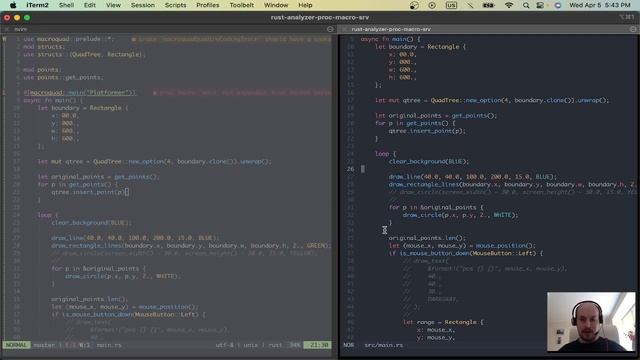Click 'qtree.insert_point(p)' in left pane

point(88,192)
